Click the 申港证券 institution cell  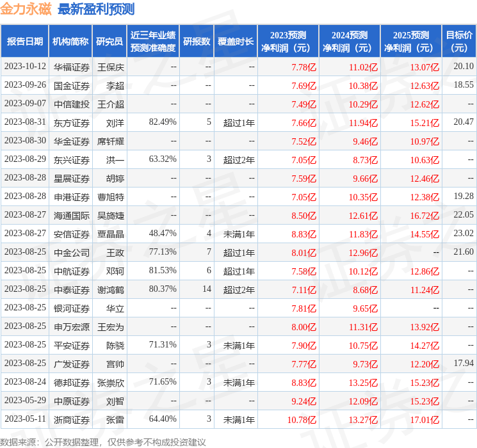click(72, 197)
